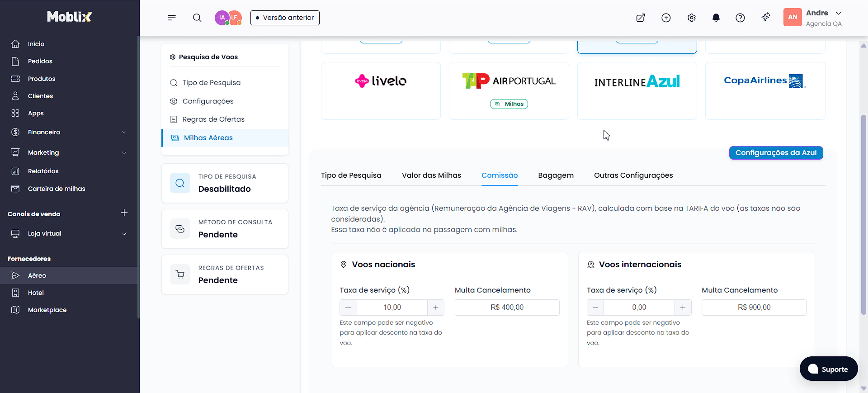This screenshot has width=868, height=393.
Task: Switch to Comissão tab
Action: [x=500, y=175]
